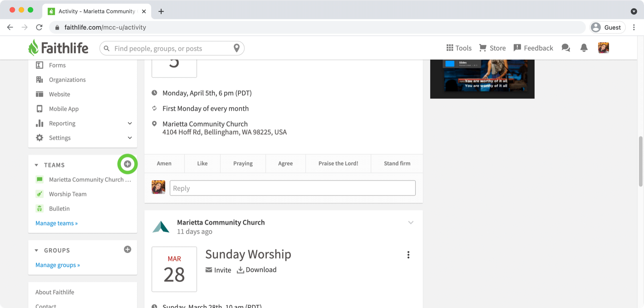The image size is (644, 308).
Task: Download the Sunday Worship event
Action: (257, 270)
